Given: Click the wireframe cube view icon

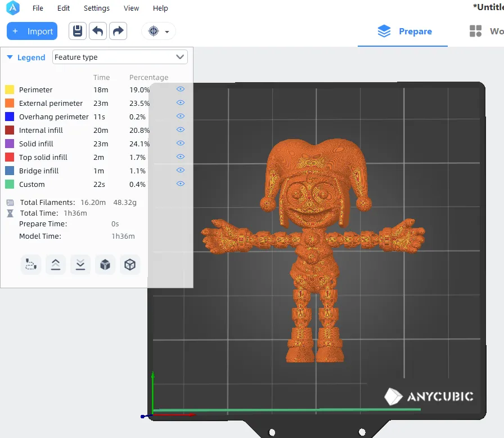Looking at the screenshot, I should tap(130, 265).
